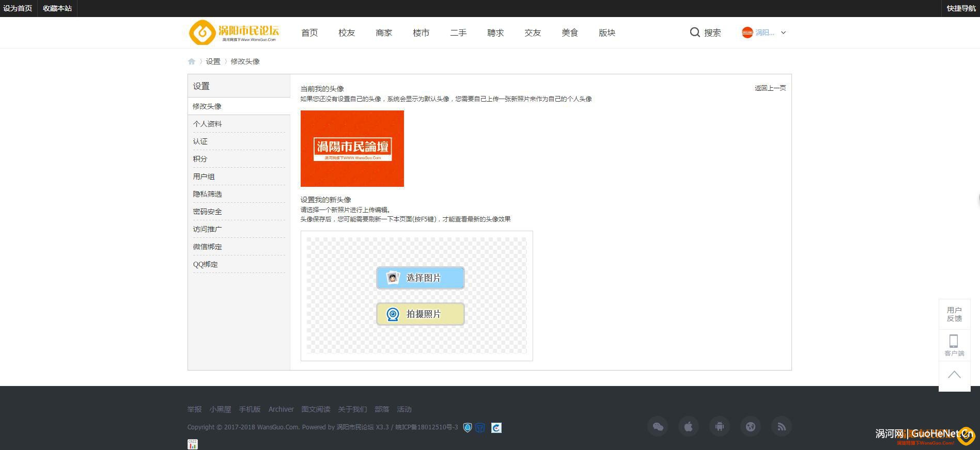Select 密码安全 in the settings sidebar
The image size is (980, 450).
(208, 212)
